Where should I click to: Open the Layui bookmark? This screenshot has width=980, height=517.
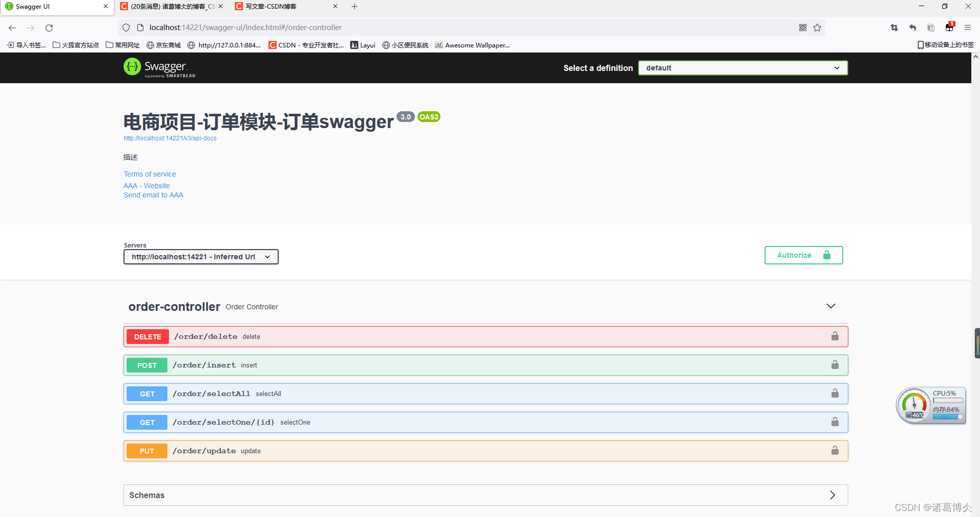(363, 45)
